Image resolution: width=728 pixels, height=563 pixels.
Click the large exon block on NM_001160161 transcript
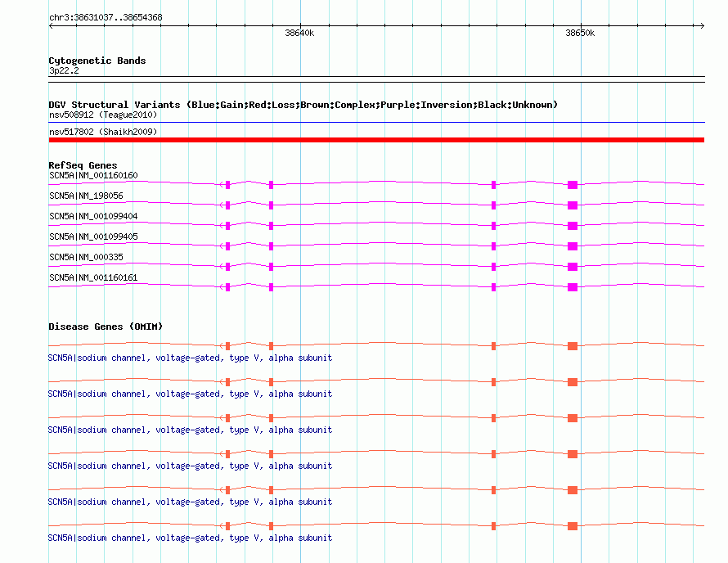573,287
